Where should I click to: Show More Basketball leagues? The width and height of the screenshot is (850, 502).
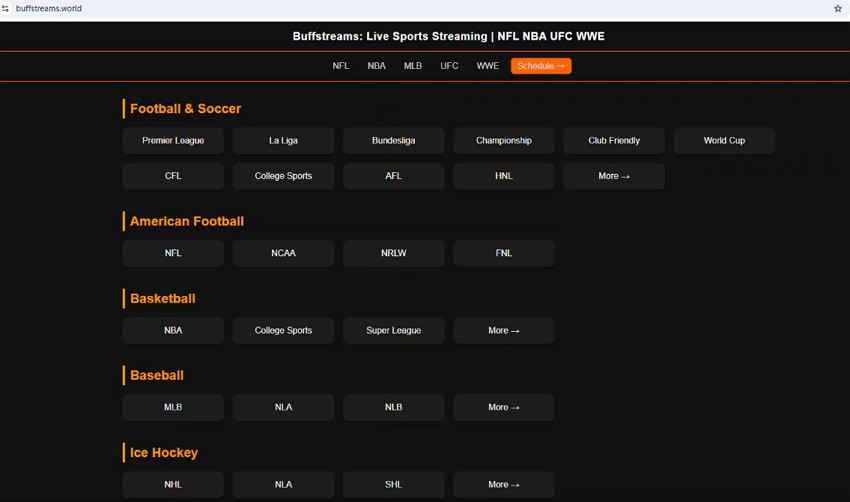pyautogui.click(x=504, y=330)
